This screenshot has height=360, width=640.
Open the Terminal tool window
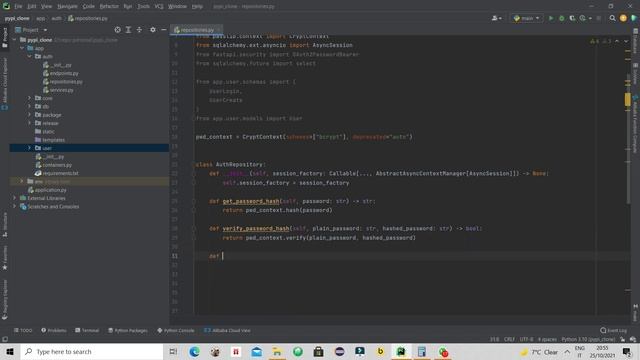click(x=87, y=330)
